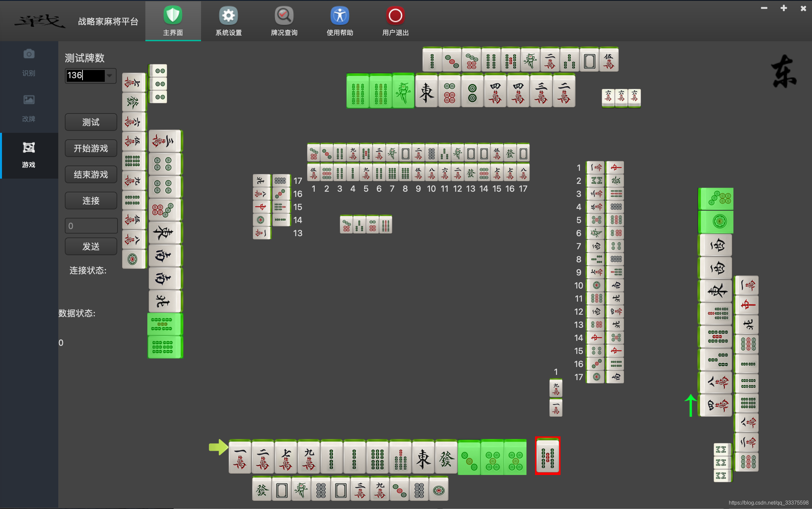This screenshot has width=812, height=509.
Task: Click the 136 combo box text field
Action: click(x=85, y=76)
